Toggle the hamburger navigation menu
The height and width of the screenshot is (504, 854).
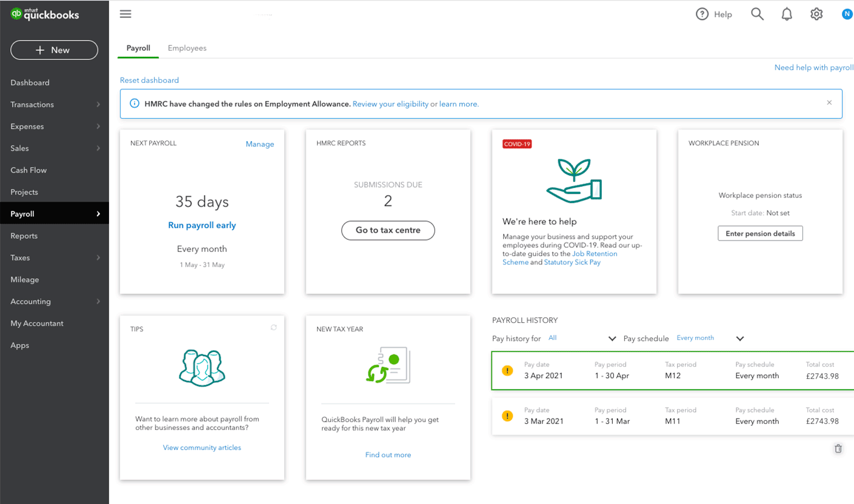(125, 14)
